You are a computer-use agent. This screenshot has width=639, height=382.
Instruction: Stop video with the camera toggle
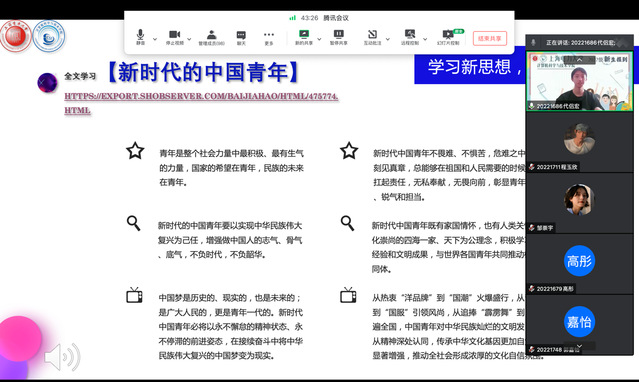tap(174, 37)
